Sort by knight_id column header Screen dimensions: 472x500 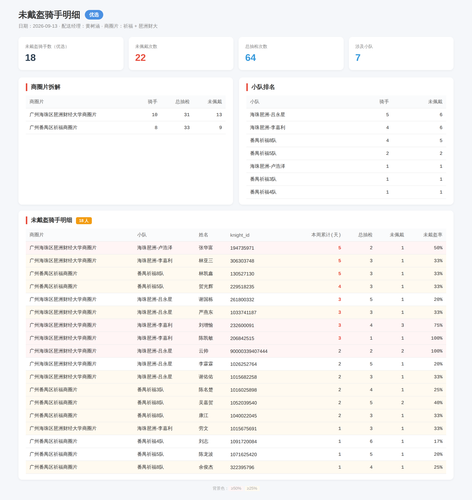[x=240, y=235]
